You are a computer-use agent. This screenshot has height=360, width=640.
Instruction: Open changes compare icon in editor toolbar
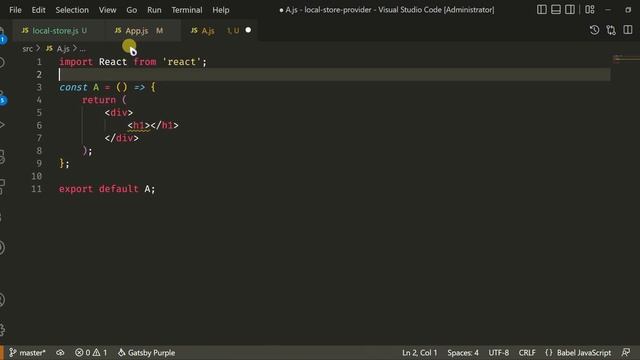coord(611,30)
